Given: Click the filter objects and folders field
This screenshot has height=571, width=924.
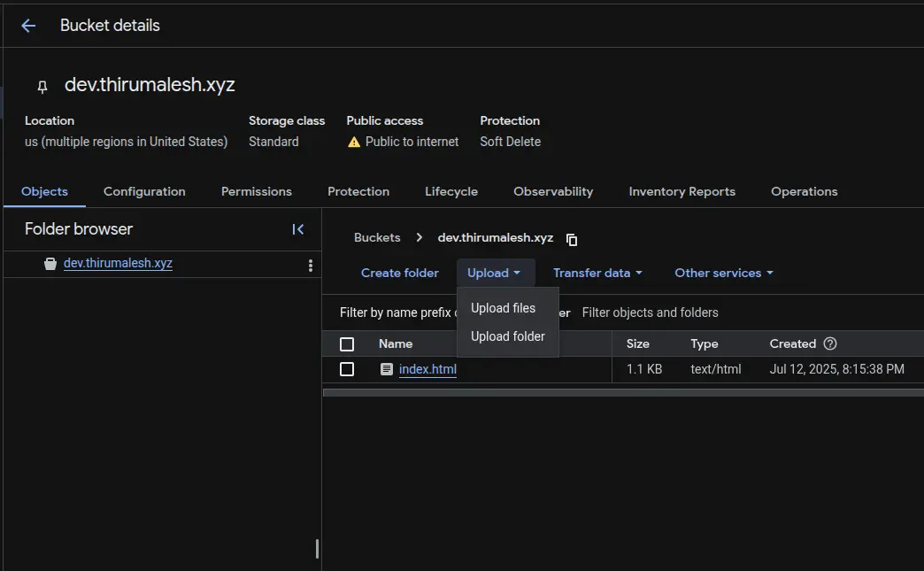Looking at the screenshot, I should [651, 313].
